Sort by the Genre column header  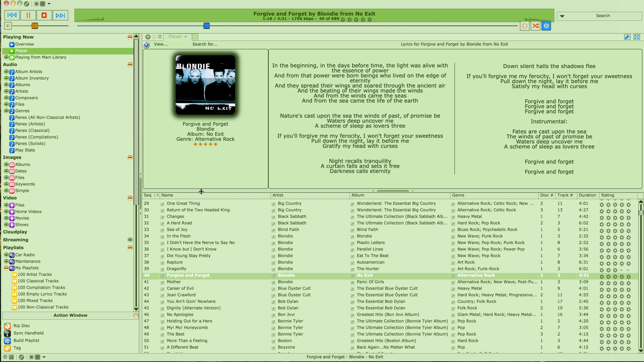click(494, 195)
